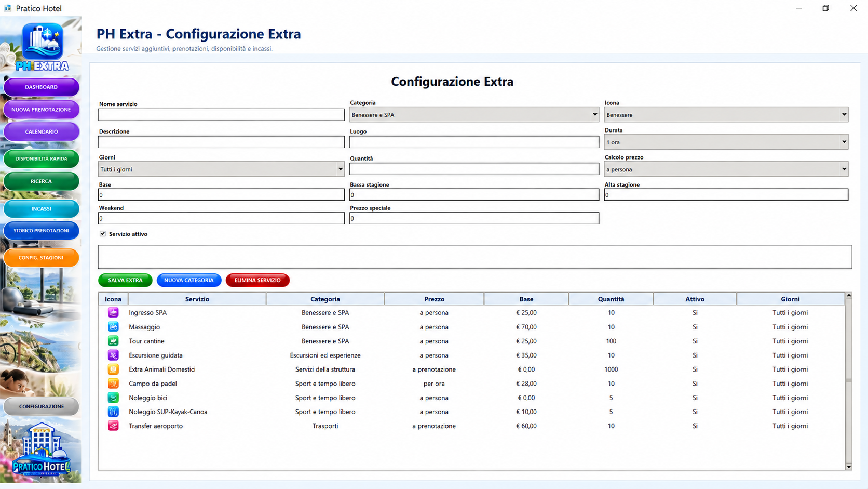Focus the Prezzo speciale input field
868x489 pixels.
pos(474,218)
